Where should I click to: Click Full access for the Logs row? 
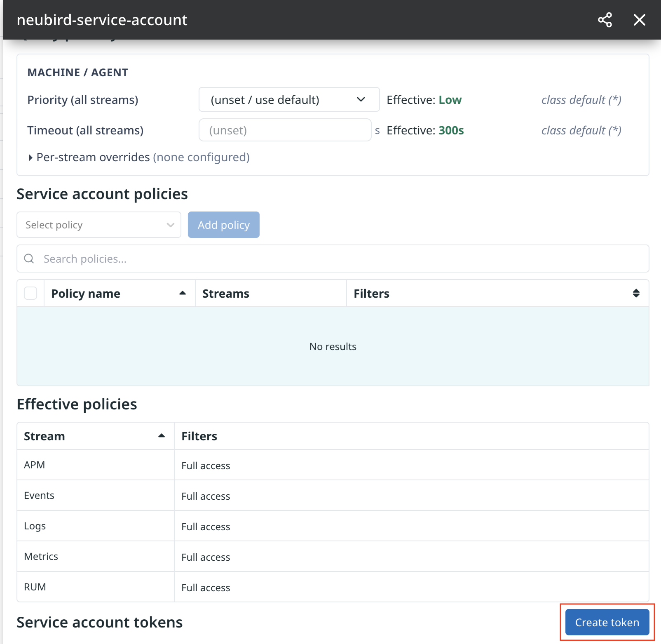[x=206, y=526]
